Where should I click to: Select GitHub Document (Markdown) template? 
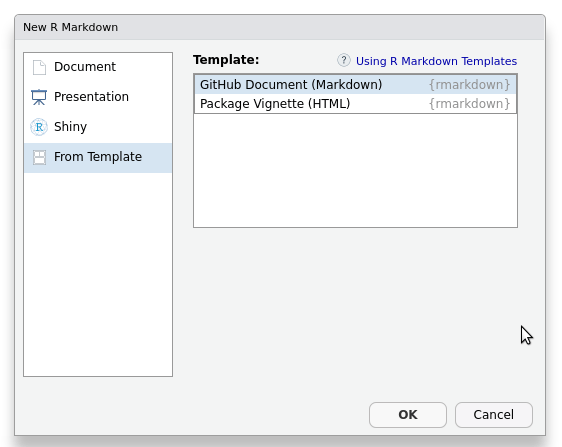coord(355,85)
